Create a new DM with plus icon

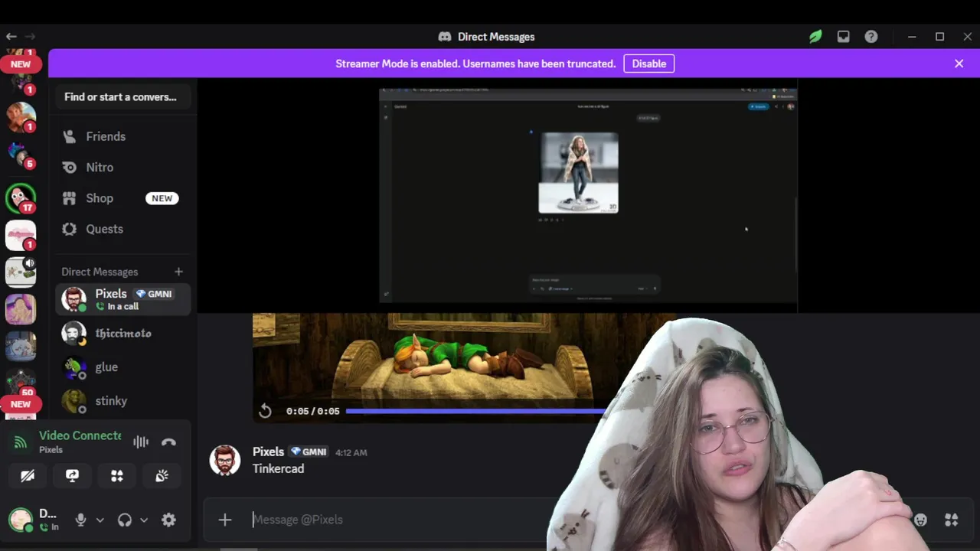tap(178, 272)
